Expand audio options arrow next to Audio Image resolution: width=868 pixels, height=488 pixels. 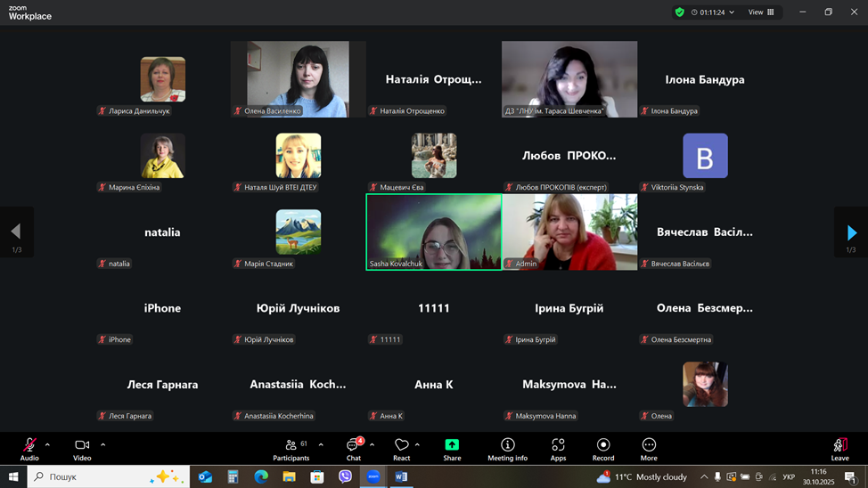(x=47, y=444)
